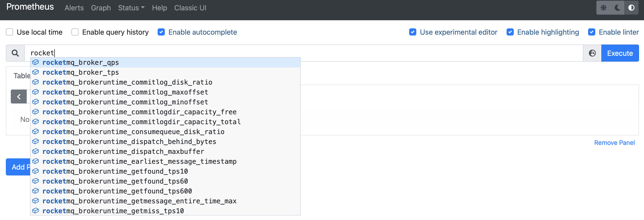
Task: Turn off the Use experimental editor option
Action: tap(413, 32)
